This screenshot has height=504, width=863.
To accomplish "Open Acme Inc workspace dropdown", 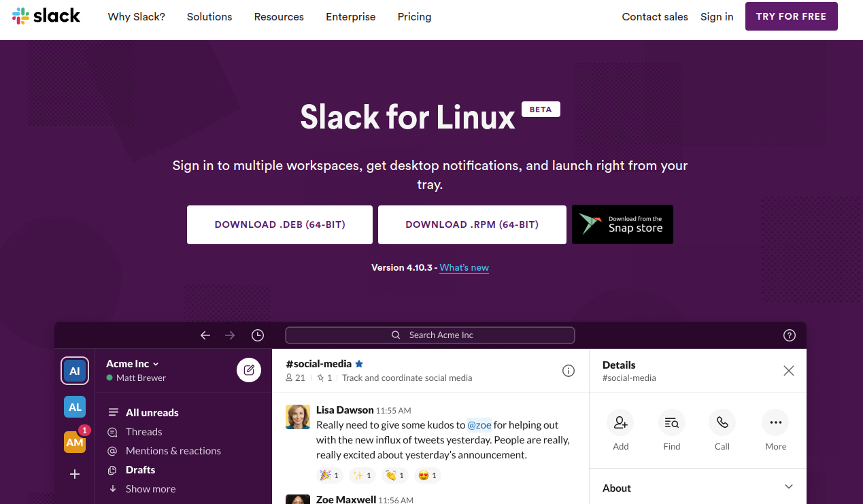I will [133, 364].
